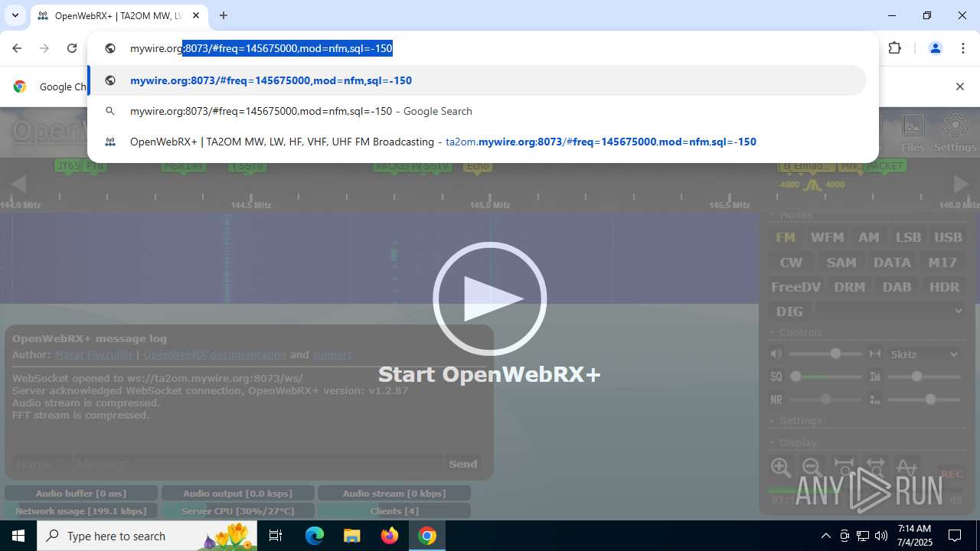Open the Chrome profile icon

(x=935, y=48)
